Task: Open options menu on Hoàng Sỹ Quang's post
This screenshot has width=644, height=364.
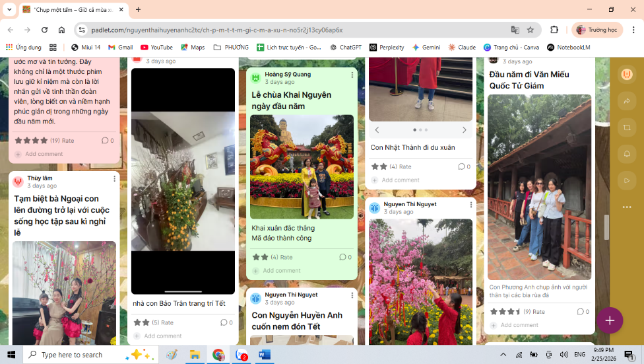Action: pyautogui.click(x=352, y=75)
